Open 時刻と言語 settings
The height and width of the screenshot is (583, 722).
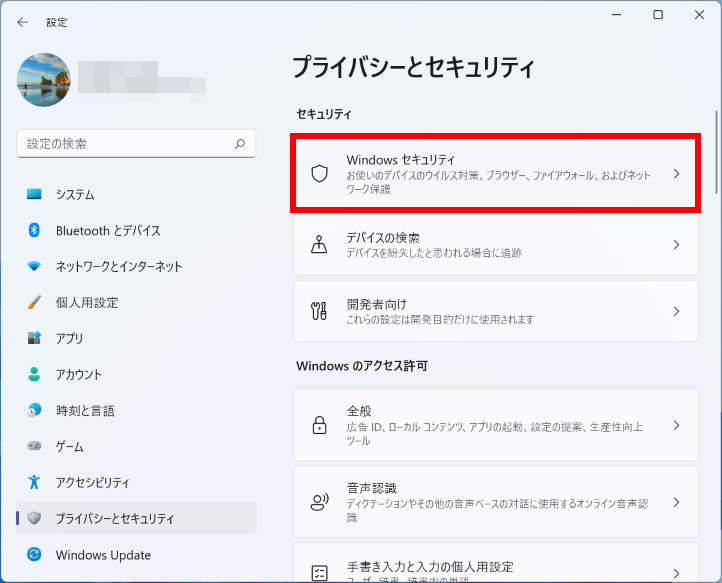coord(136,410)
